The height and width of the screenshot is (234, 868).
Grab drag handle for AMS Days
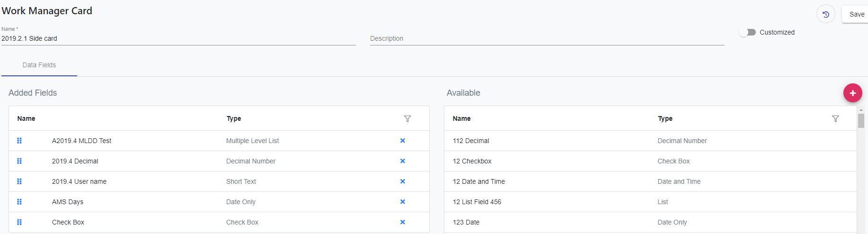pyautogui.click(x=19, y=202)
